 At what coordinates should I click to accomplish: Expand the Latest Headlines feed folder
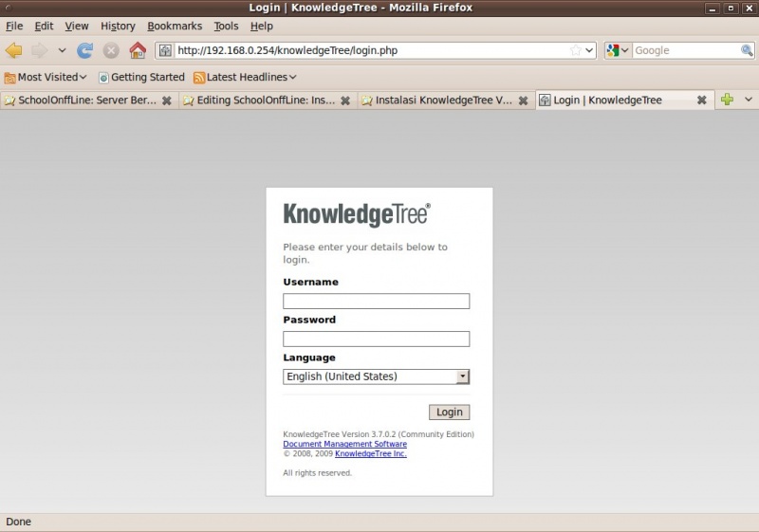(x=245, y=77)
